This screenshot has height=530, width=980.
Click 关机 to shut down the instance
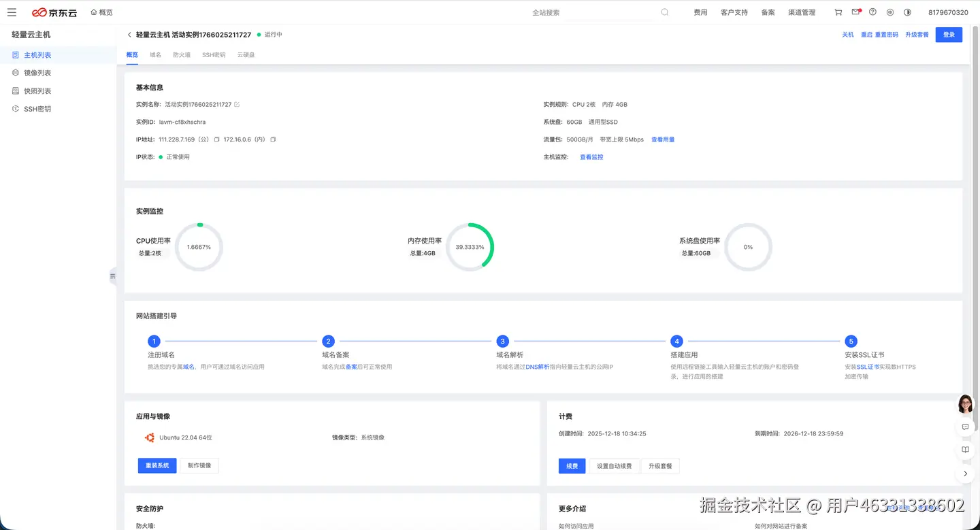(848, 35)
